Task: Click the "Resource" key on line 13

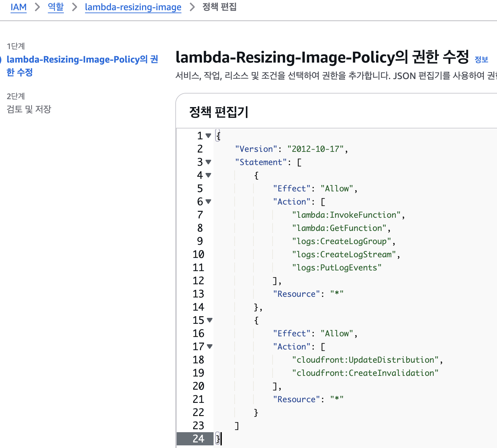Action: coord(297,294)
